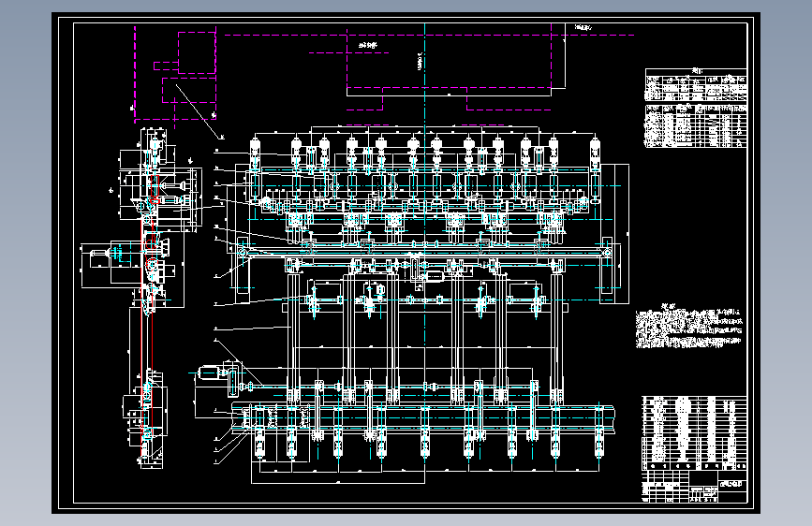Select the technical notes text block at right
This screenshot has width=812, height=526.
click(688, 327)
